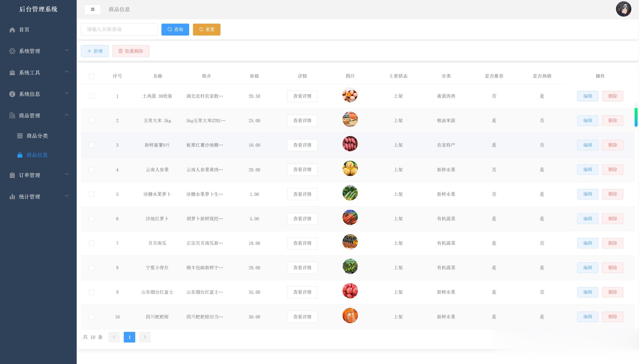Image resolution: width=639 pixels, height=364 pixels.
Task: Toggle the select-all checkbox in the table header
Action: (92, 76)
